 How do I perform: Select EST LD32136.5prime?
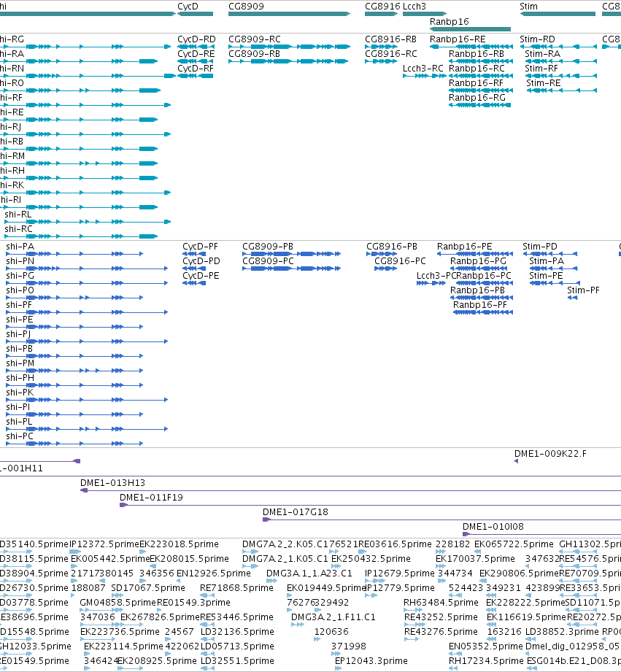pyautogui.click(x=237, y=631)
